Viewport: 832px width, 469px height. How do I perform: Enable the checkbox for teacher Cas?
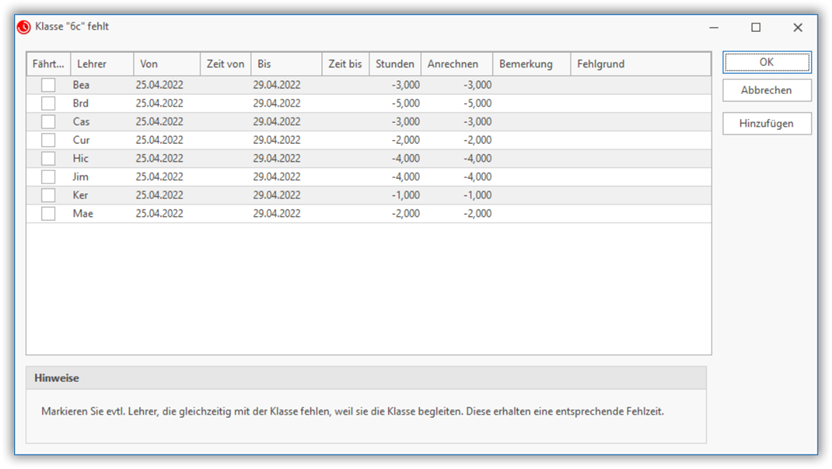point(48,121)
